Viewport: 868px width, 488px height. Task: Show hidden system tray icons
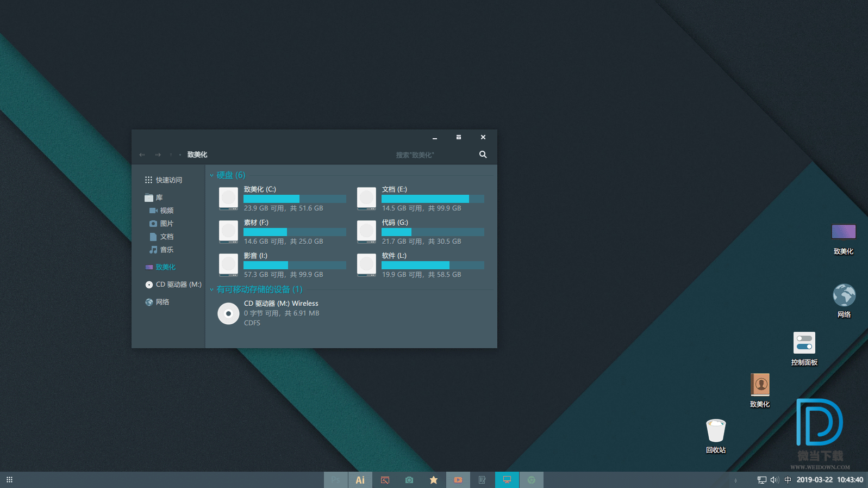coord(735,480)
